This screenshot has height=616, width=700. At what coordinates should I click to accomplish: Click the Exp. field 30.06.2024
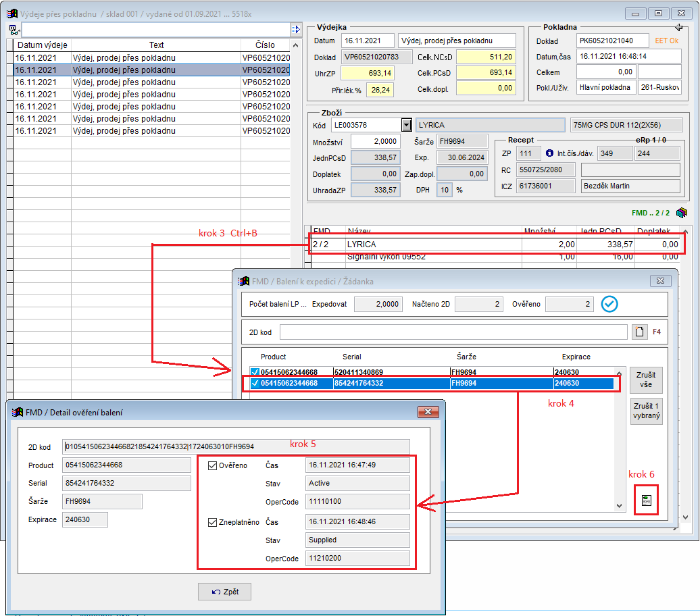point(462,157)
